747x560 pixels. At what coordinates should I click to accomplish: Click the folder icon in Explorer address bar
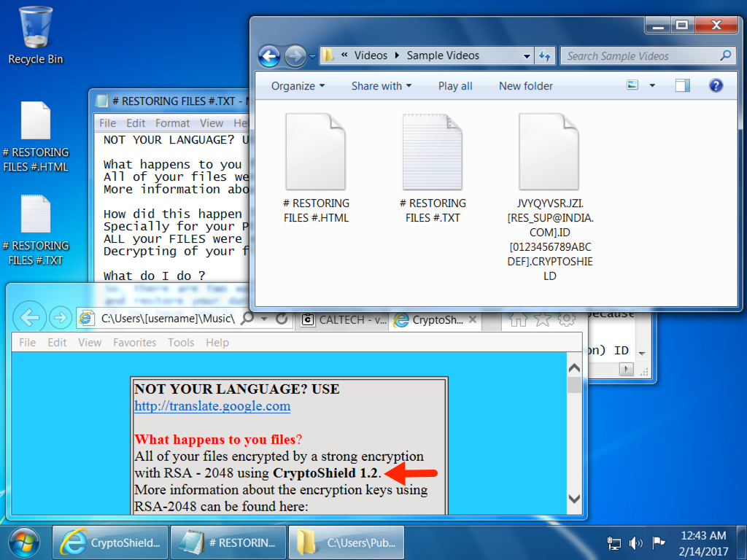328,55
